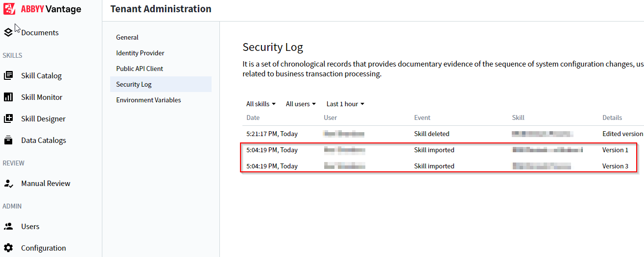Screen dimensions: 644x257
Task: Open the Skill Monitor page link
Action: (x=42, y=97)
